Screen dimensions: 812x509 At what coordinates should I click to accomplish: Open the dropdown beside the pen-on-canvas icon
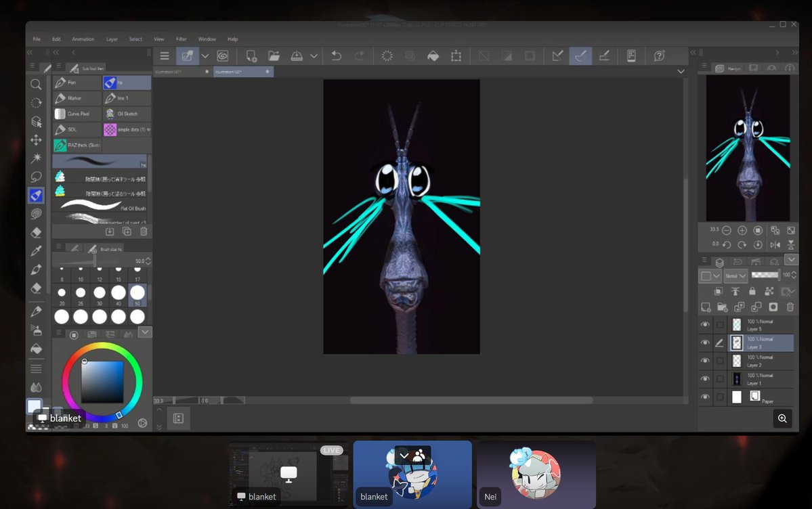pos(205,56)
